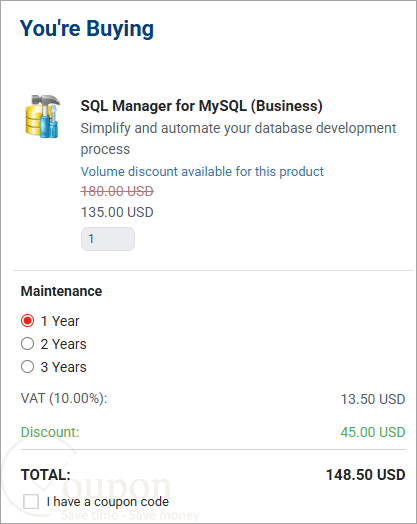Tick the 'I have a coupon code' checkbox
This screenshot has height=524, width=417.
point(31,502)
